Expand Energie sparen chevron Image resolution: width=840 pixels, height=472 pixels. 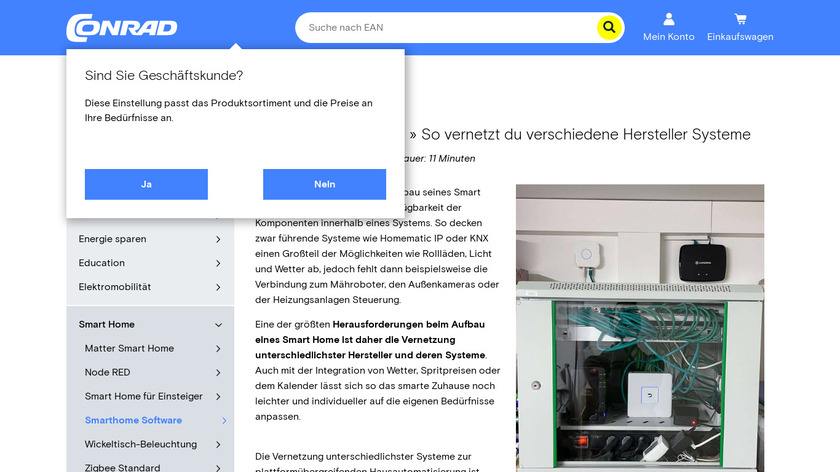[x=218, y=239]
